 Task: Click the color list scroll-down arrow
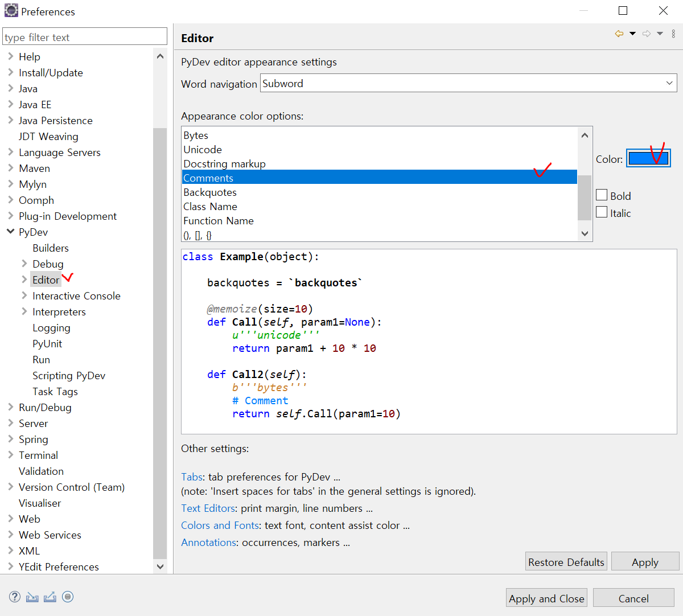[585, 233]
